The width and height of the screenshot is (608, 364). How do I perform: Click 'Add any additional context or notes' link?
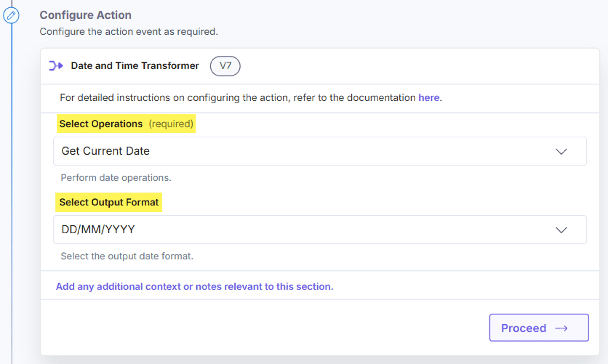pyautogui.click(x=195, y=286)
